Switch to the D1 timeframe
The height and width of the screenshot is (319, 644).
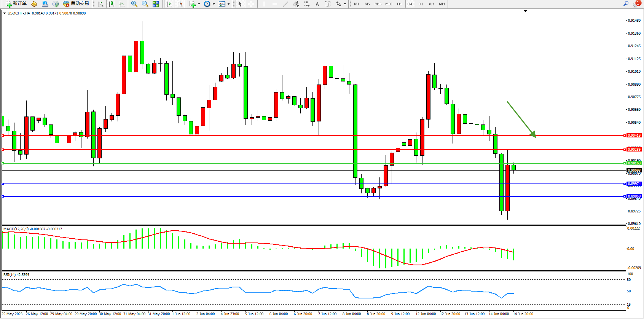coord(421,4)
